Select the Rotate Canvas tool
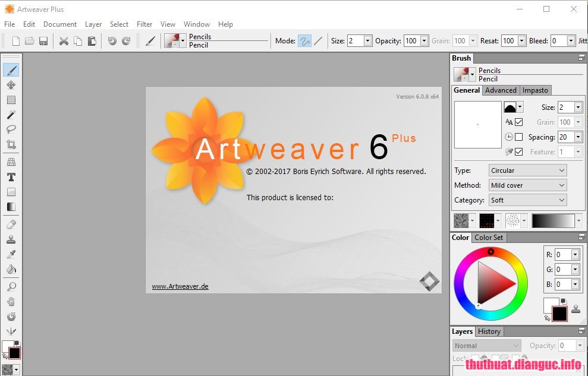This screenshot has height=376, width=588. tap(11, 317)
